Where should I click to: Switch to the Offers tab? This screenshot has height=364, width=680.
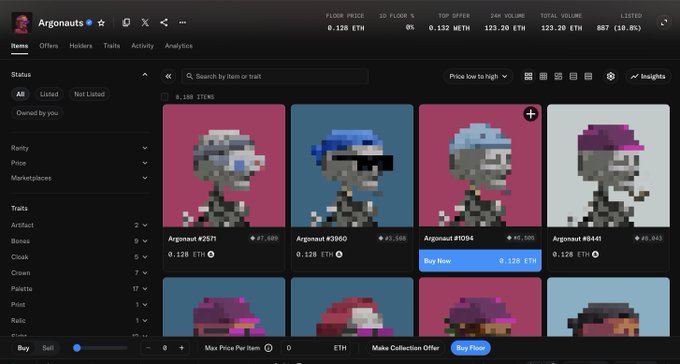click(49, 46)
